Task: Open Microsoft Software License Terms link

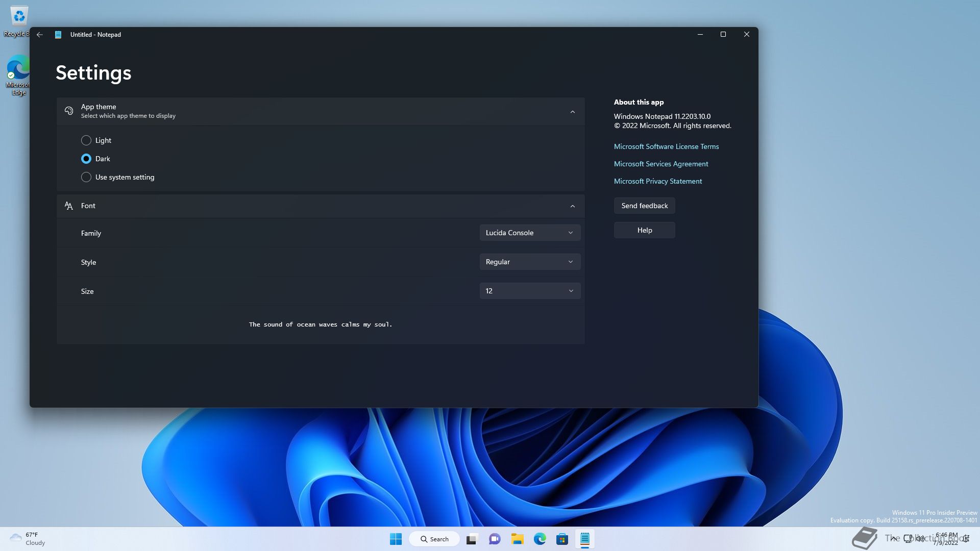Action: coord(666,146)
